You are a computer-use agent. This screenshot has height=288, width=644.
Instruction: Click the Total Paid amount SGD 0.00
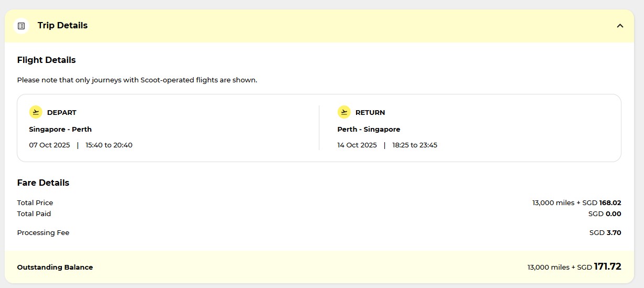point(605,214)
